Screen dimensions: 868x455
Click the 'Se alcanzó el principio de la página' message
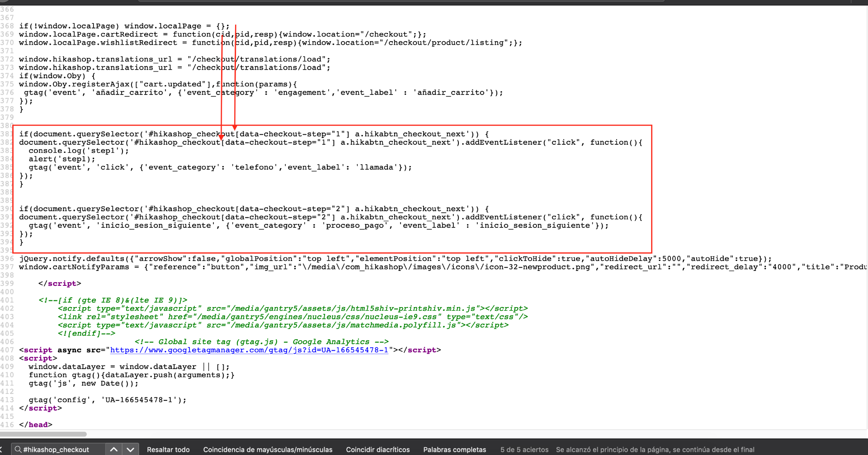tap(655, 450)
